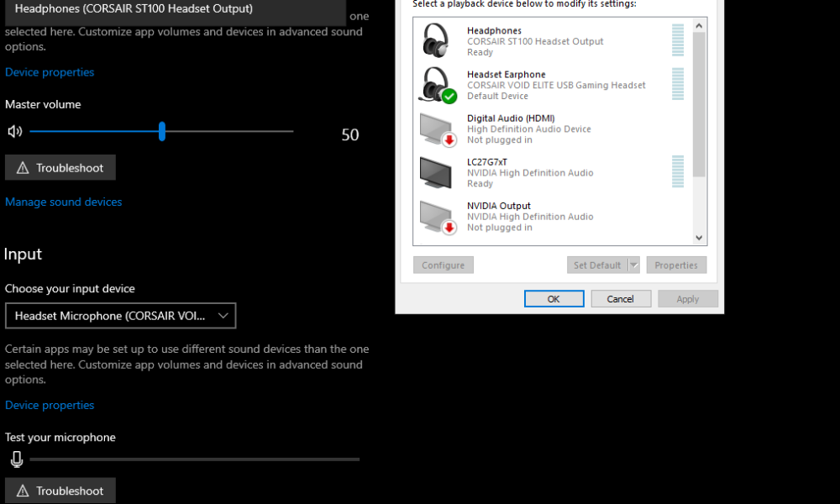This screenshot has height=504, width=840.
Task: Click the speaker icon beside Master volume
Action: (14, 131)
